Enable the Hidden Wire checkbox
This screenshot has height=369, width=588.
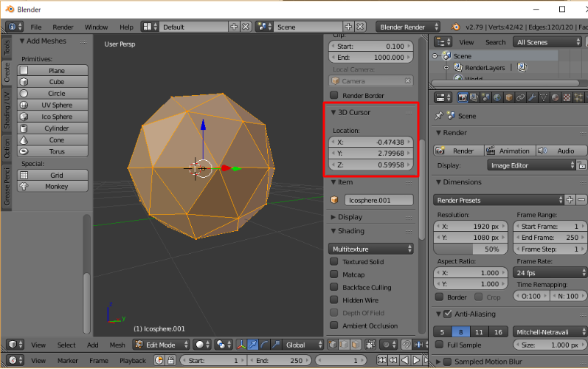pos(333,300)
